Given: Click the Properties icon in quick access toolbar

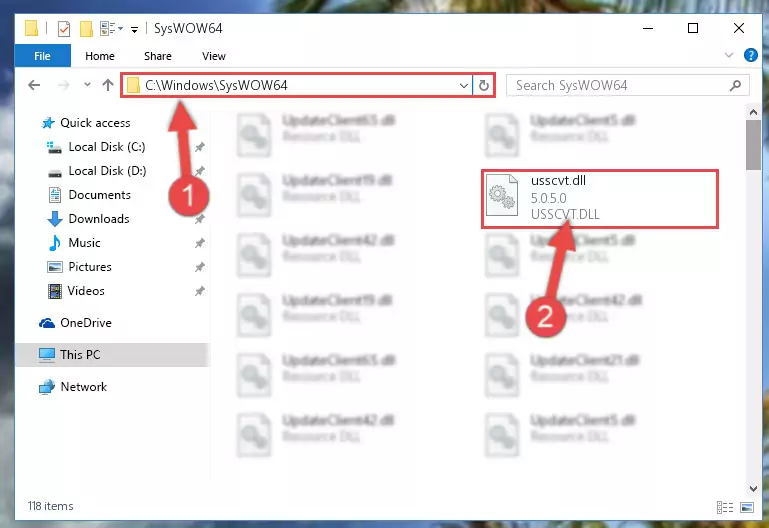Looking at the screenshot, I should [x=64, y=28].
